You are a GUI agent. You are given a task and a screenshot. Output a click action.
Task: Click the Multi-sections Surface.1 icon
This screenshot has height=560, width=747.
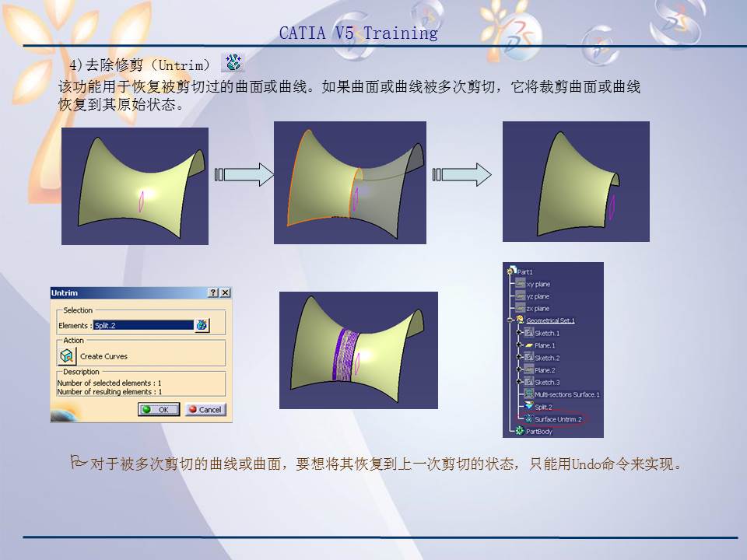coord(529,393)
